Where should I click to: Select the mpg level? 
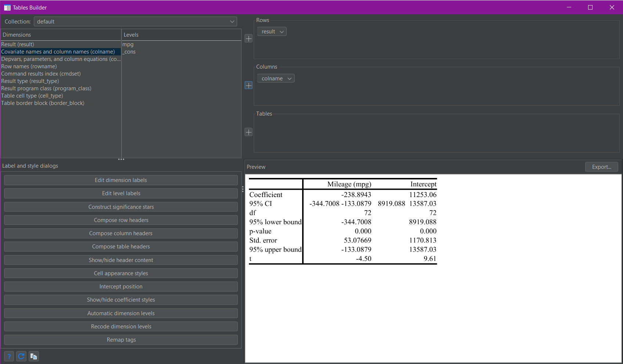(x=128, y=44)
